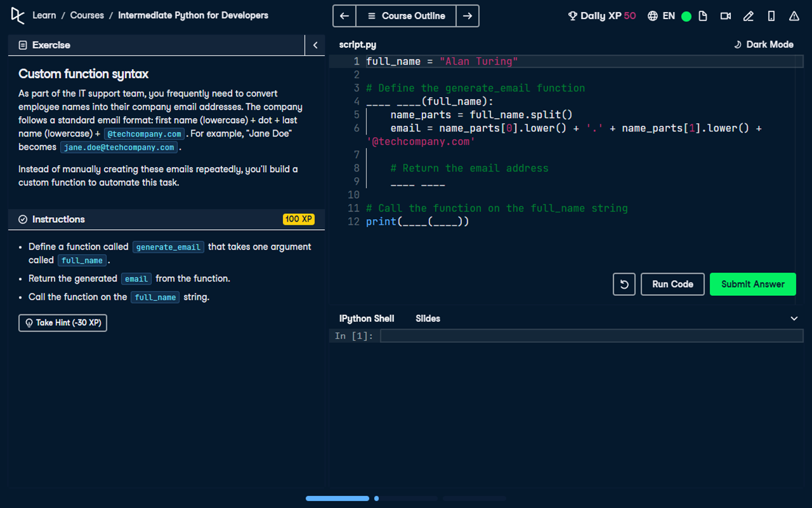This screenshot has width=812, height=508.
Task: Click the video camera icon
Action: (x=726, y=16)
